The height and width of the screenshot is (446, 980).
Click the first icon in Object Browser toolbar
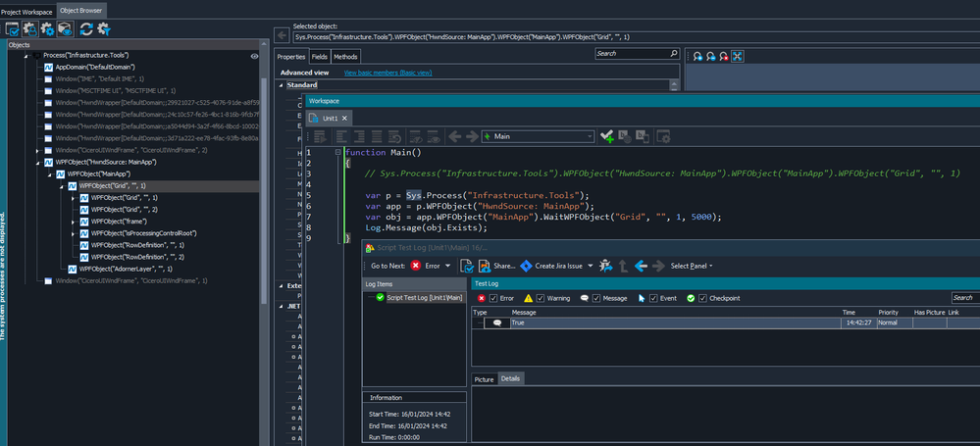pyautogui.click(x=13, y=29)
